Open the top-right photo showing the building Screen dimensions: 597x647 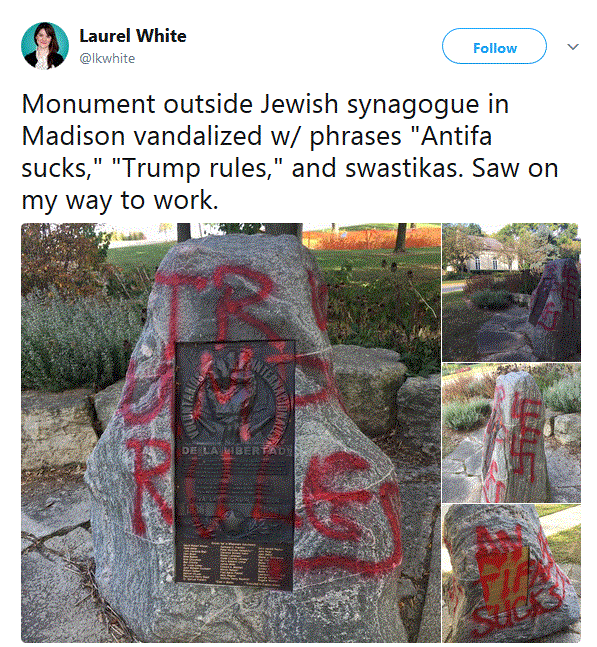(512, 292)
